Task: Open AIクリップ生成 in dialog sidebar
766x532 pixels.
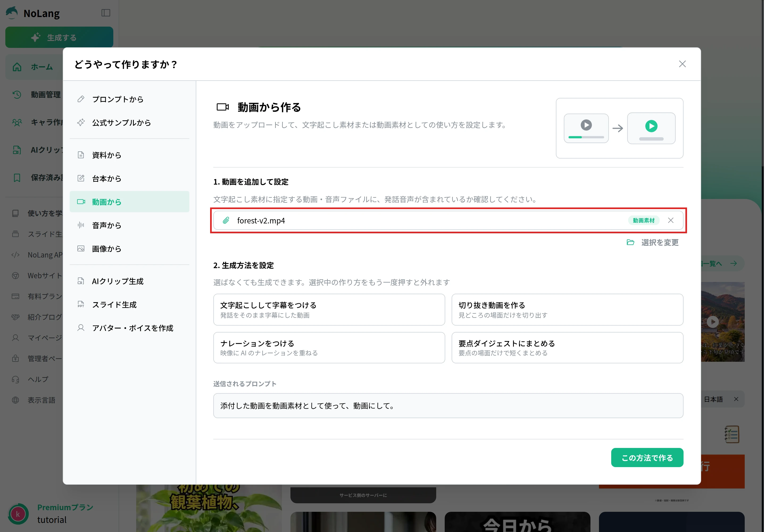Action: click(129, 281)
